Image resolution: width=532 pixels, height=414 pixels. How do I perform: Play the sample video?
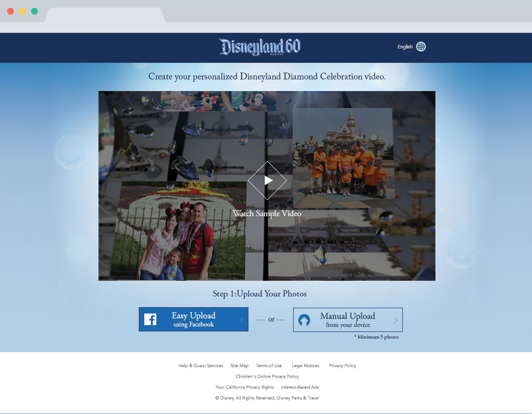[x=267, y=180]
